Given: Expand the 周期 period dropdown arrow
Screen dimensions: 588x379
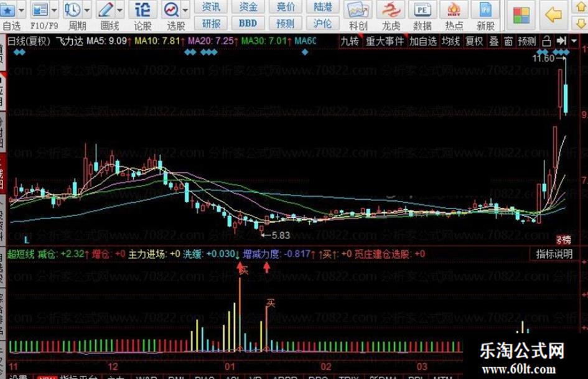Looking at the screenshot, I should point(86,10).
